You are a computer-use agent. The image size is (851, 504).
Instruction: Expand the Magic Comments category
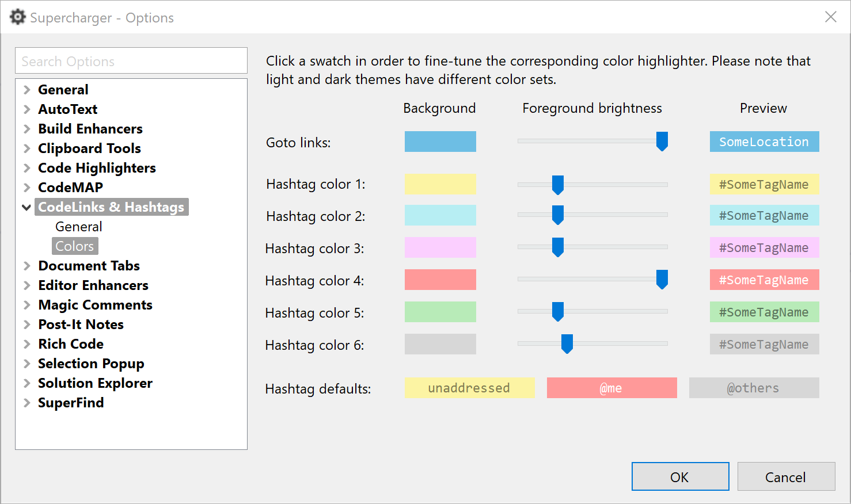tap(26, 305)
